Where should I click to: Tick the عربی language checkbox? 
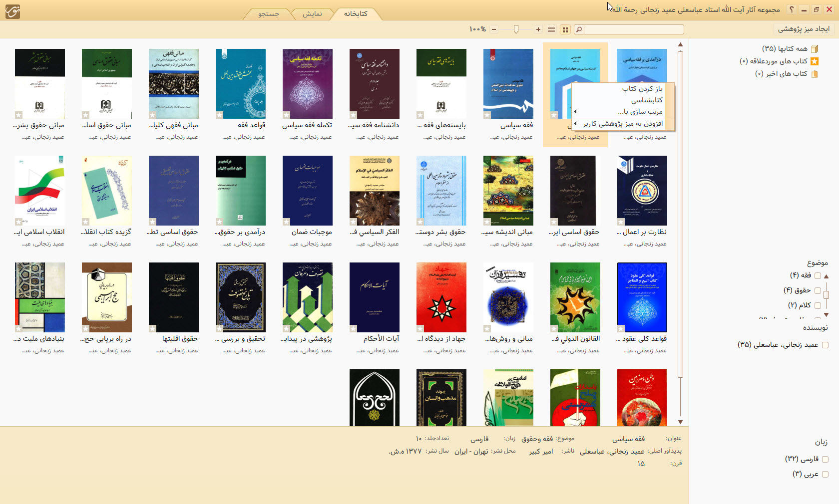825,474
